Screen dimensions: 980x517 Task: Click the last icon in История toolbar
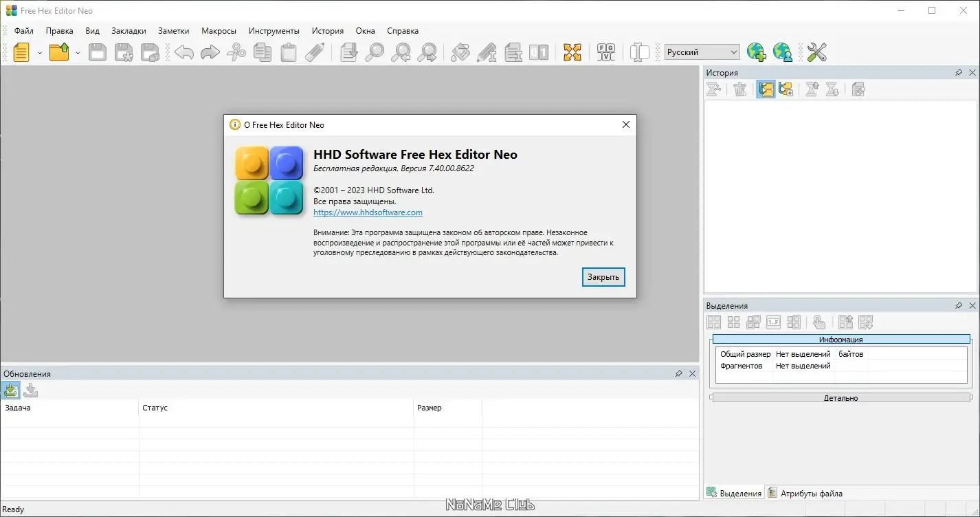tap(858, 89)
